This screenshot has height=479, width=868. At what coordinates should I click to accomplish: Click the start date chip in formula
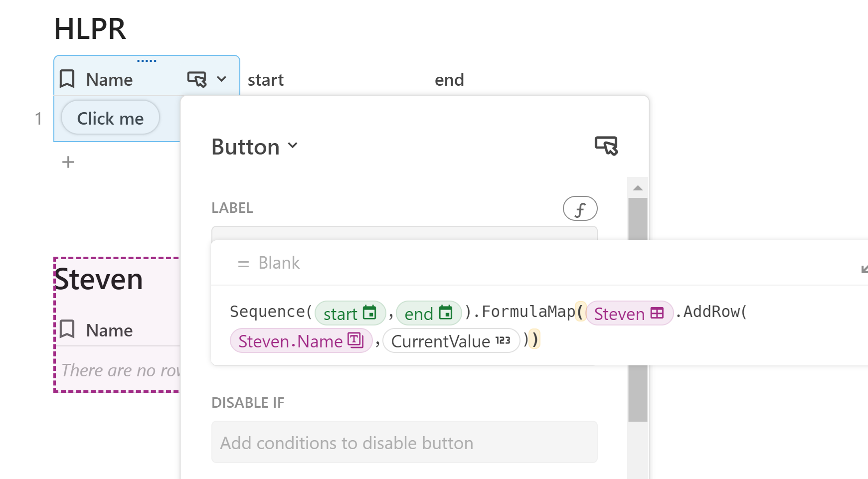click(350, 313)
